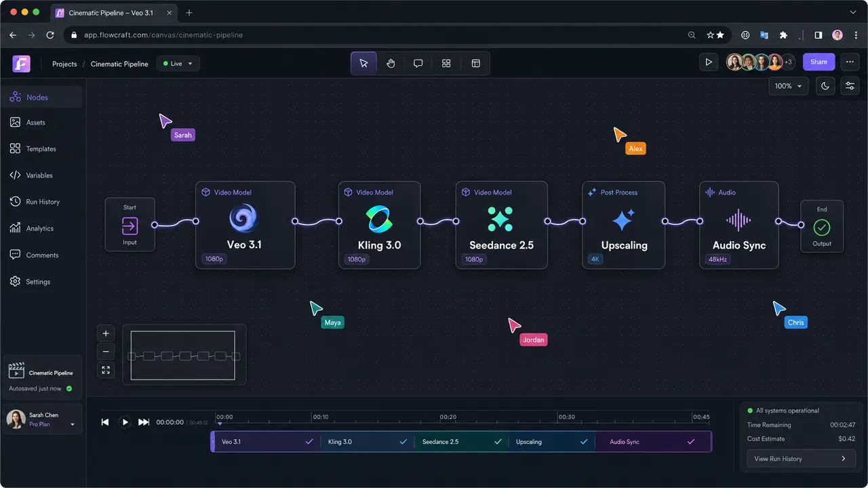Open the browser side panel
868x488 pixels.
pyautogui.click(x=818, y=35)
